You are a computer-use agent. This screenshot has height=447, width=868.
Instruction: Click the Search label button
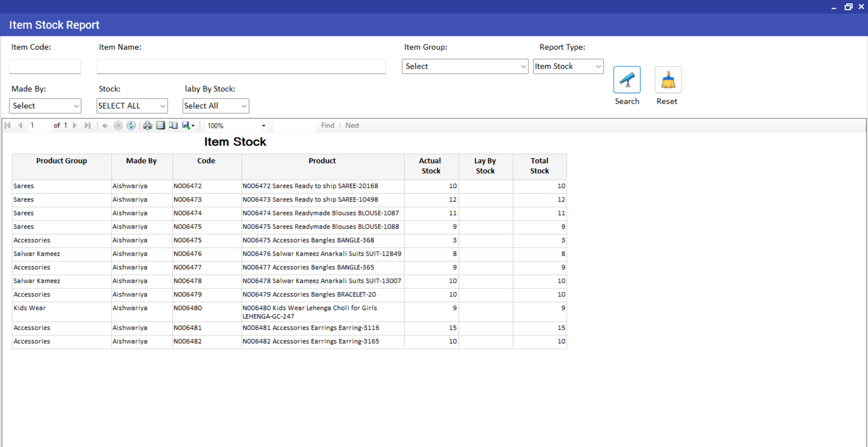[627, 101]
